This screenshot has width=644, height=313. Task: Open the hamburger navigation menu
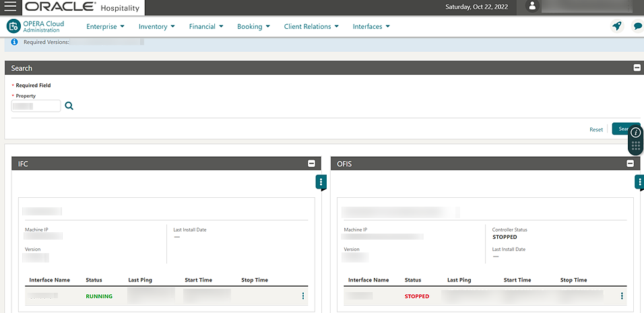click(x=10, y=7)
